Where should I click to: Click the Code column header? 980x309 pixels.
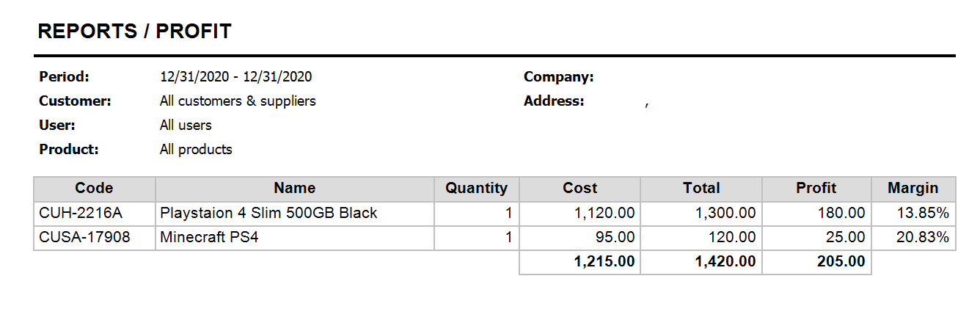[x=94, y=189]
